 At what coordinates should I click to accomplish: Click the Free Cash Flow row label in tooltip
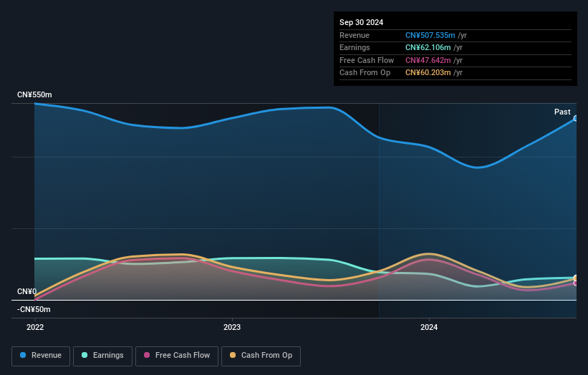click(367, 60)
